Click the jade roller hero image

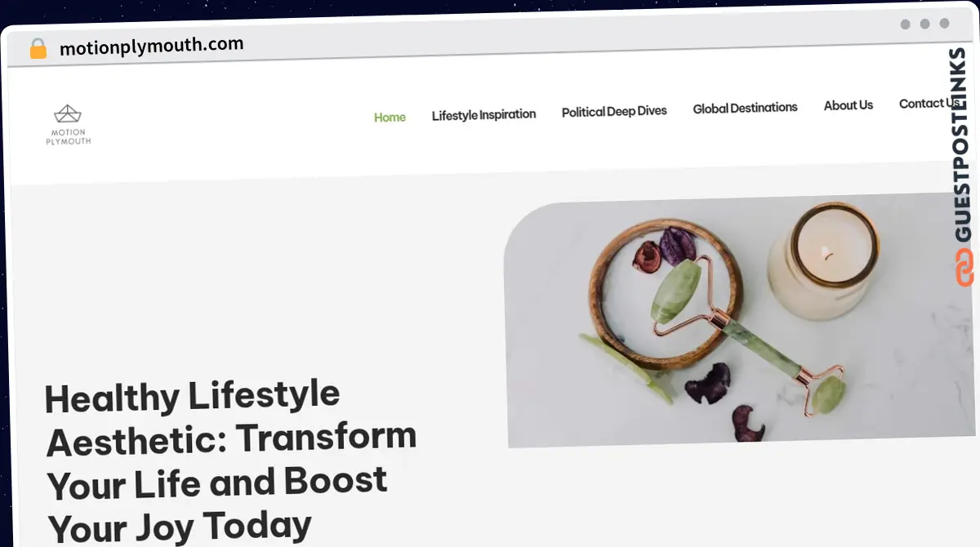click(742, 321)
